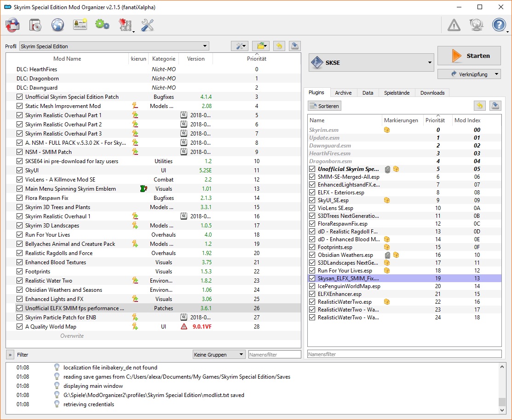512x420 pixels.
Task: Select log entry 'displaying main window'
Action: 93,386
